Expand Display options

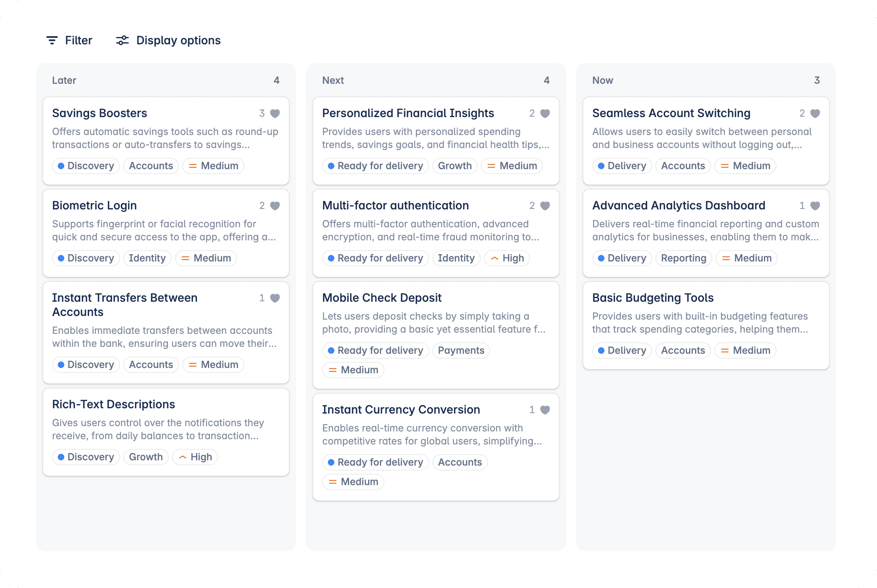click(178, 40)
